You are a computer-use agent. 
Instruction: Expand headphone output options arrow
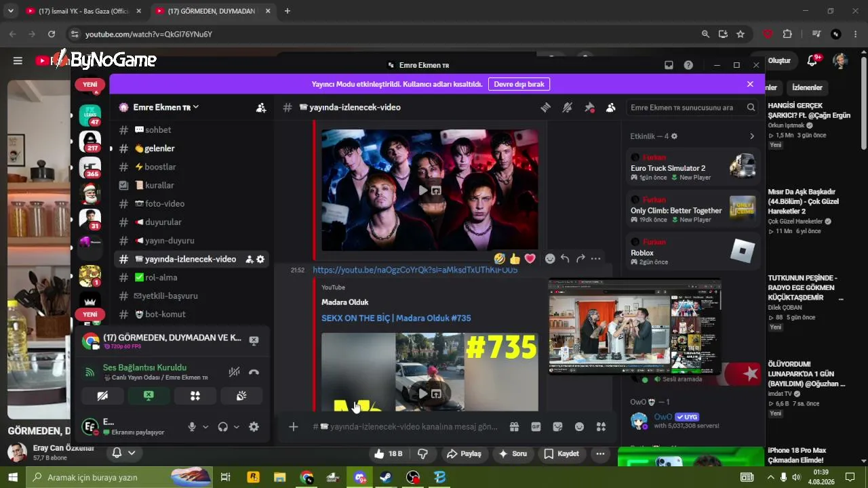236,427
